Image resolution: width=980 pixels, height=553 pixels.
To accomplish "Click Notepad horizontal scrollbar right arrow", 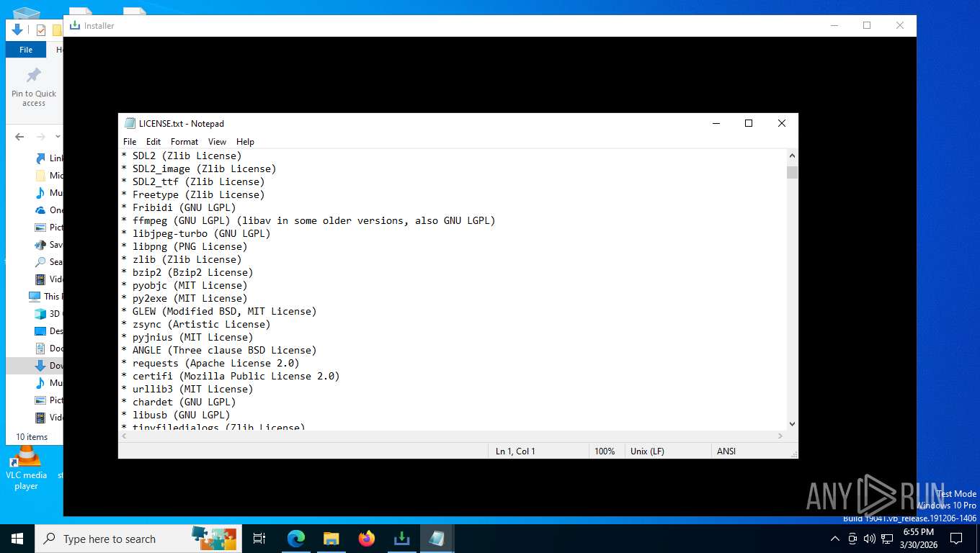I will 780,436.
